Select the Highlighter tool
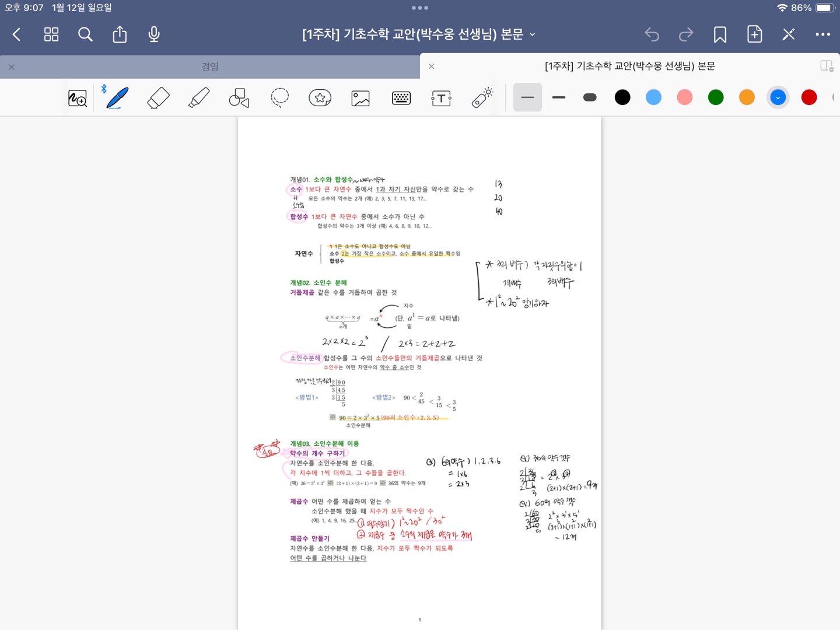This screenshot has width=840, height=630. (x=199, y=98)
